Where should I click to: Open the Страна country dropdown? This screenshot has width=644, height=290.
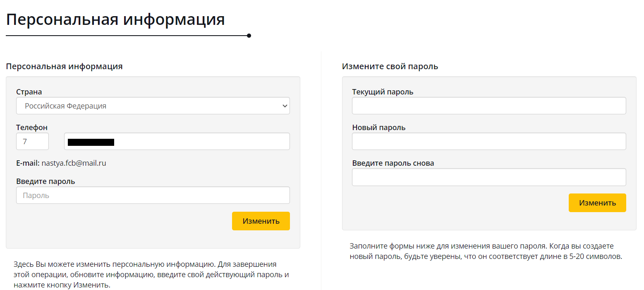[153, 106]
